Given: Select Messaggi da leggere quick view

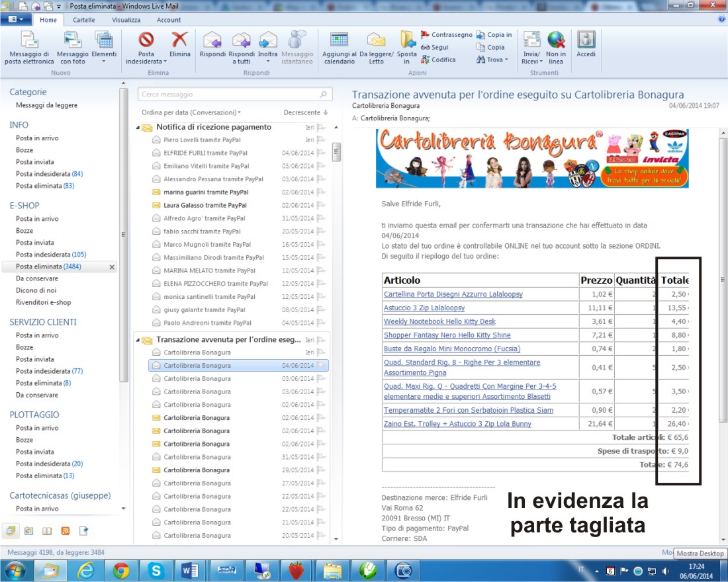Looking at the screenshot, I should pyautogui.click(x=46, y=105).
